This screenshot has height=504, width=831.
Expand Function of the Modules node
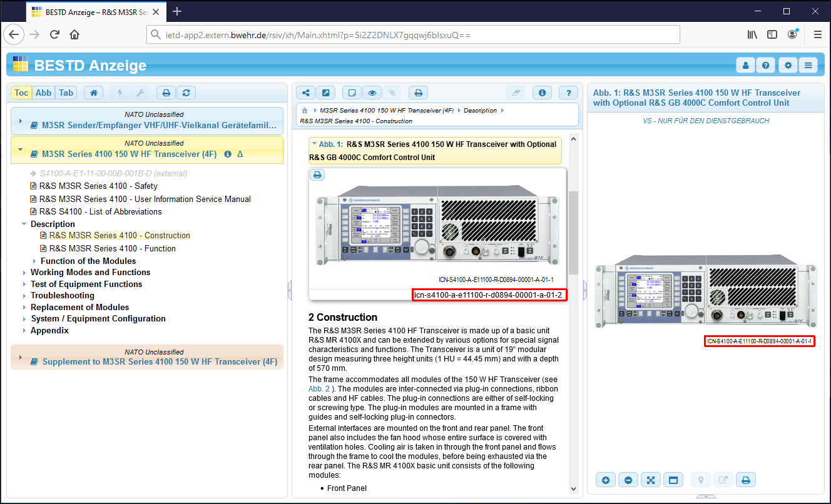click(x=34, y=261)
